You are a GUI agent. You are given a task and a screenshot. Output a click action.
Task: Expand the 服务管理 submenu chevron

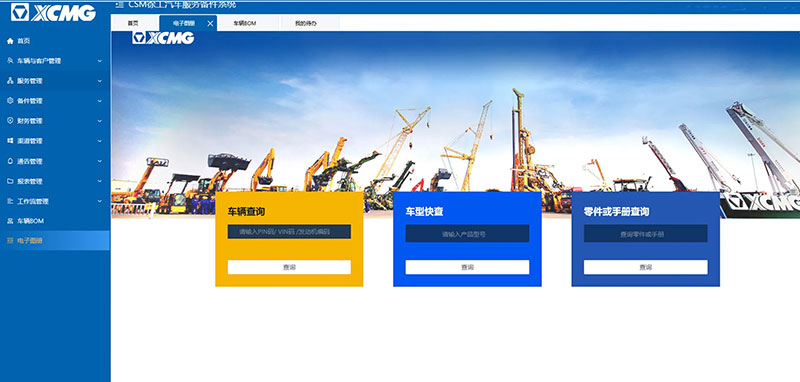(x=99, y=81)
